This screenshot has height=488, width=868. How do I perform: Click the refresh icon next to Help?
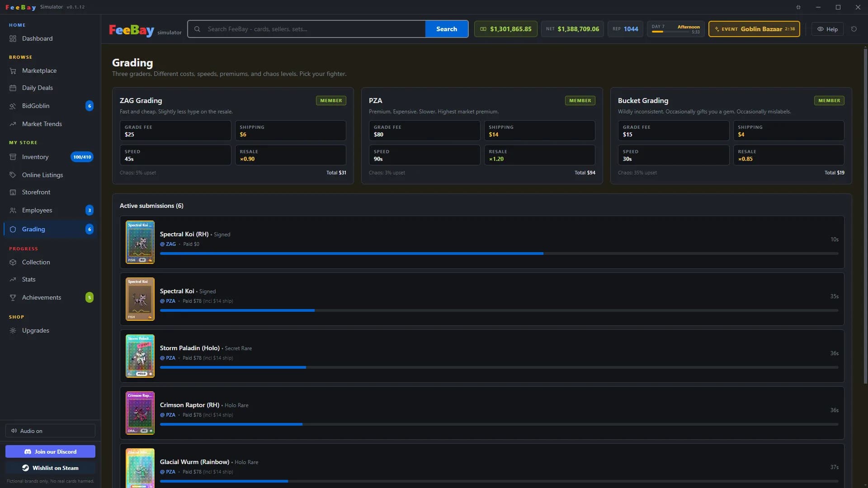click(854, 29)
